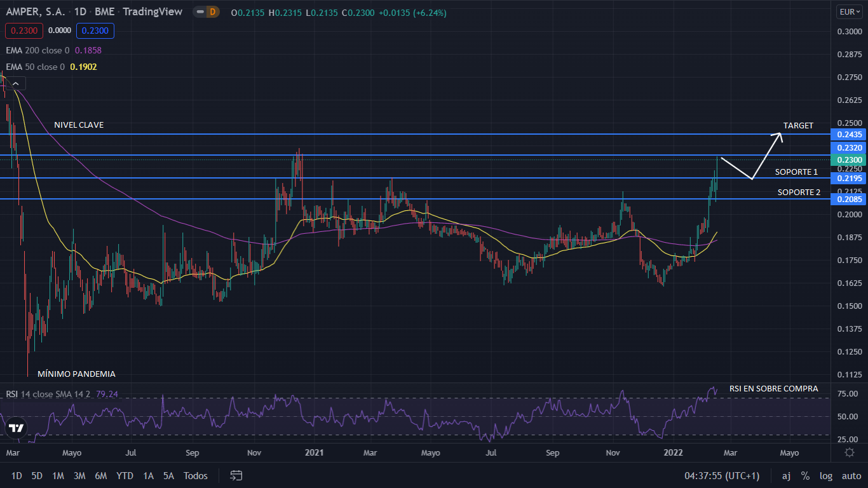Click the red 0.2300 sell price button
This screenshot has height=488, width=868.
pyautogui.click(x=24, y=30)
